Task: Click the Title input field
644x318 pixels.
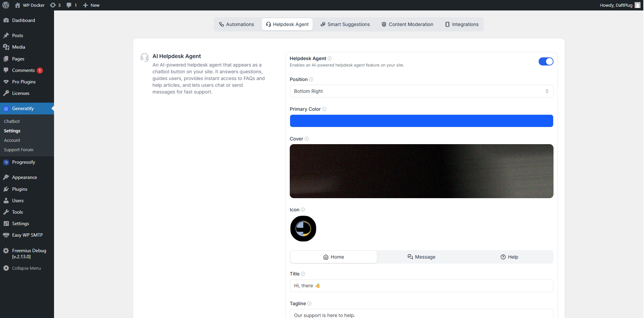Action: 421,286
